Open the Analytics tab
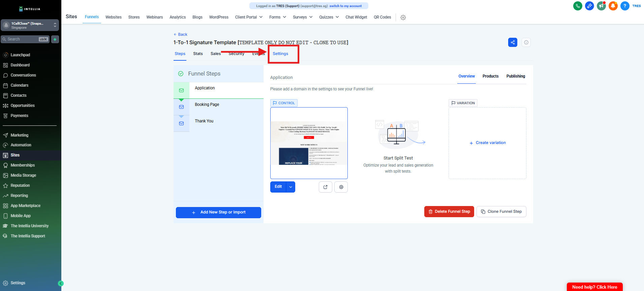Screen dimensions: 644x291 [x=178, y=17]
